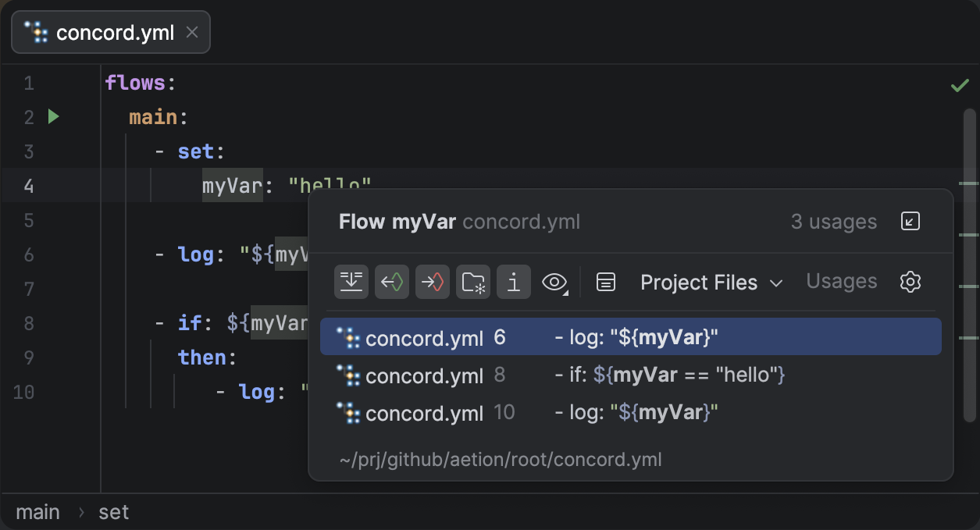The image size is (980, 530).
Task: Toggle showing usage details info
Action: click(x=513, y=282)
